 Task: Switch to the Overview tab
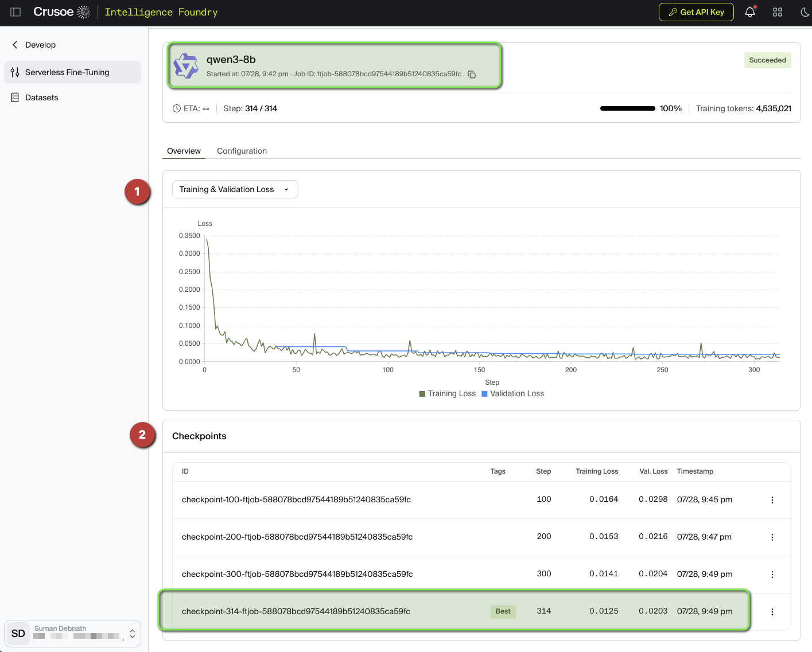click(x=184, y=151)
